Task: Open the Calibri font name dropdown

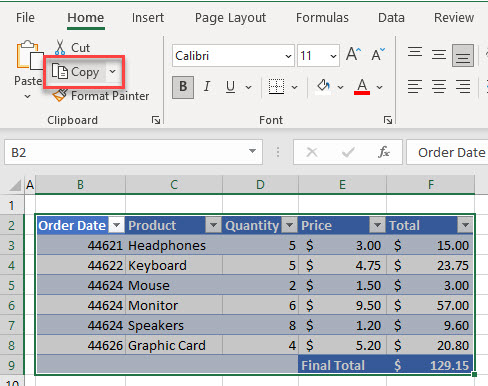Action: (x=288, y=56)
